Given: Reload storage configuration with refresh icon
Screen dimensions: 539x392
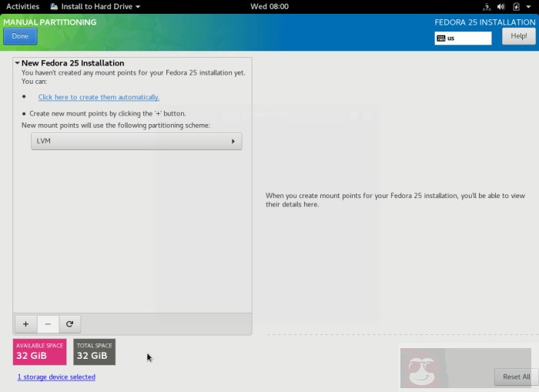Looking at the screenshot, I should pyautogui.click(x=70, y=324).
